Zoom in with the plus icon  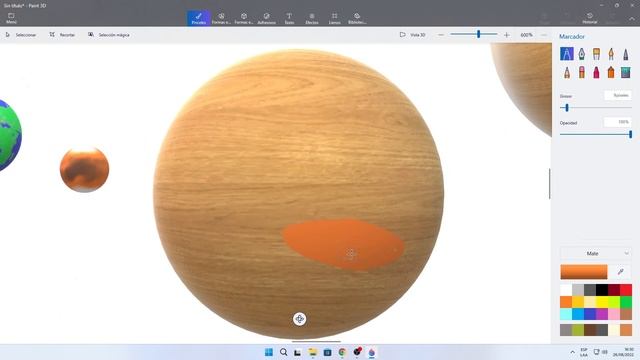pos(507,35)
